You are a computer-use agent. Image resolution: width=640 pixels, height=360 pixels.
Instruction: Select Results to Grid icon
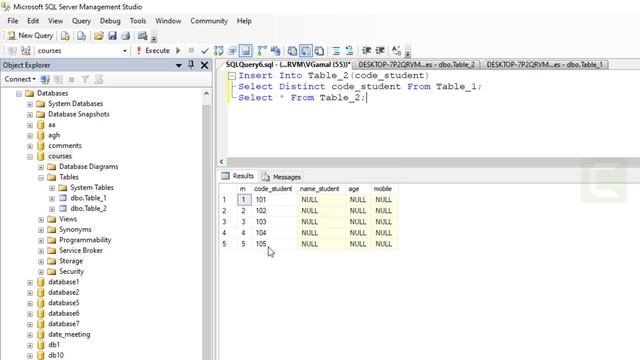[x=306, y=51]
